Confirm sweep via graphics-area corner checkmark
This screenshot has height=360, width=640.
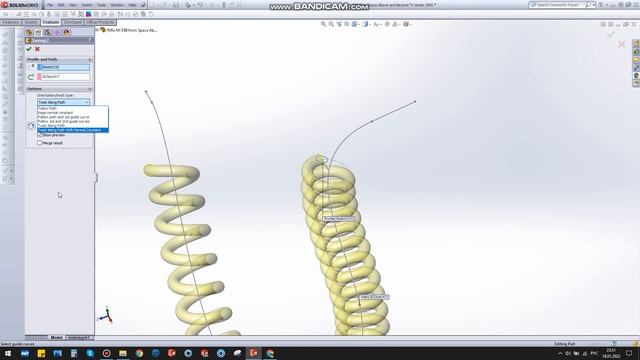(x=611, y=34)
